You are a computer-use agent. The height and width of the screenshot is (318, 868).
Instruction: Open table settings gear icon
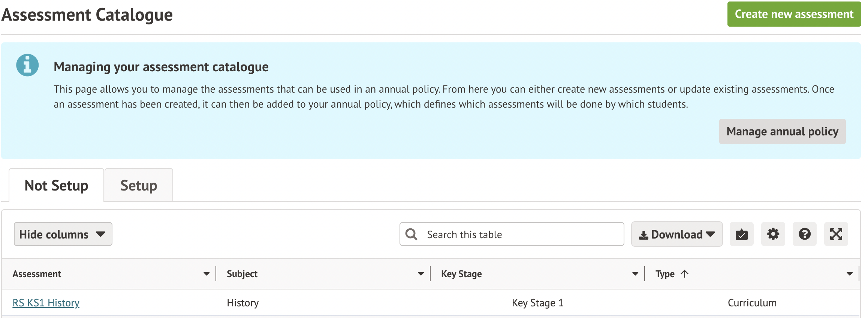(773, 234)
